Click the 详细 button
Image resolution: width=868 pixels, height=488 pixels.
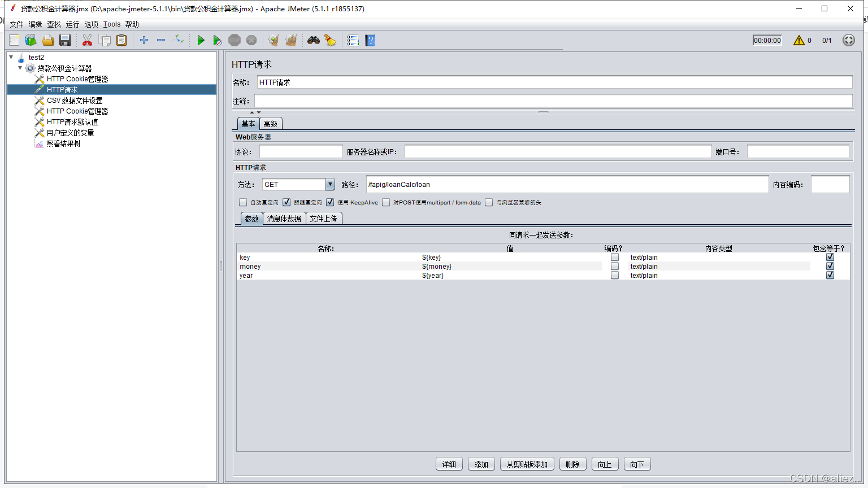(449, 464)
